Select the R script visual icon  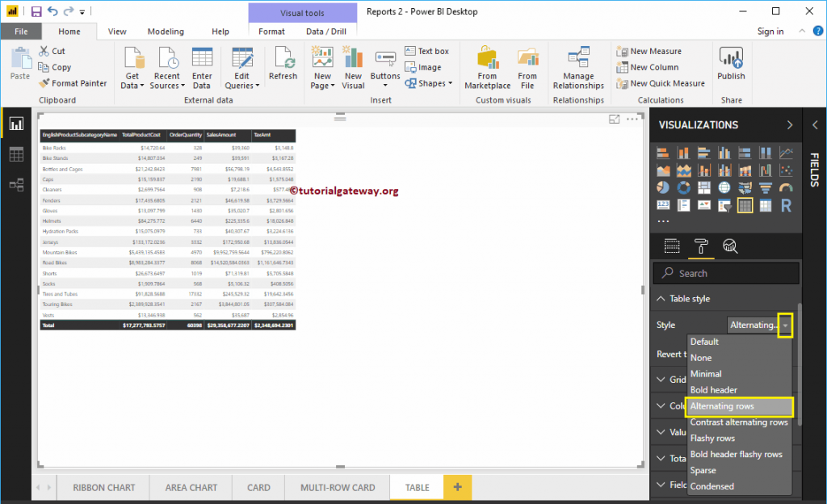click(785, 204)
